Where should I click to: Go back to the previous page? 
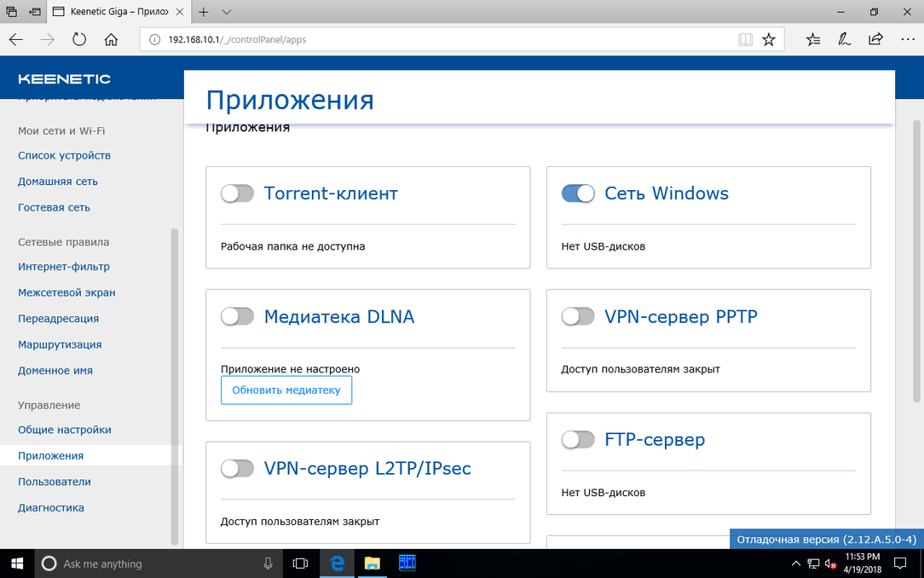(16, 39)
